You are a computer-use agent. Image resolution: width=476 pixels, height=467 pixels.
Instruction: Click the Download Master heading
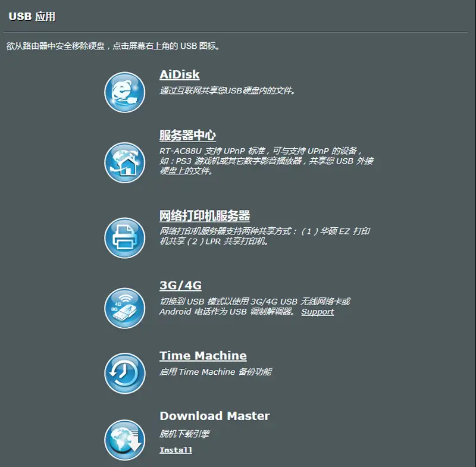[x=215, y=416]
